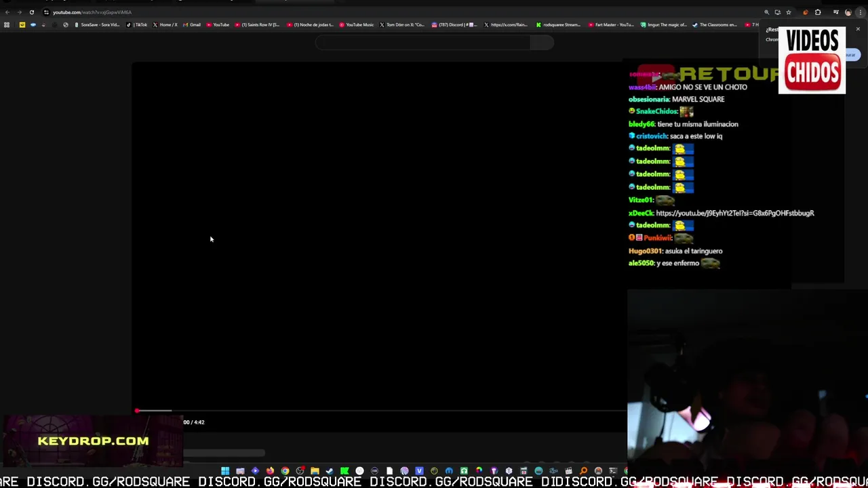868x488 pixels.
Task: Open xDeeCk's youtu.be link in chat
Action: coord(735,213)
